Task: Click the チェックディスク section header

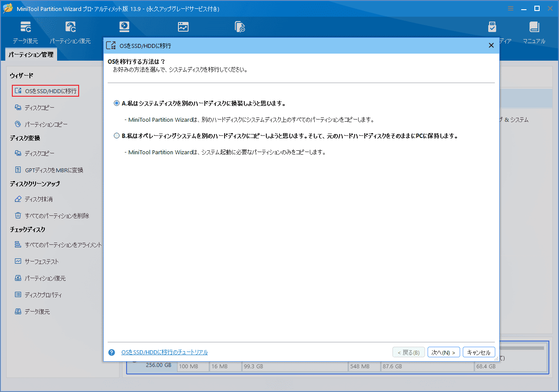Action: pos(28,230)
